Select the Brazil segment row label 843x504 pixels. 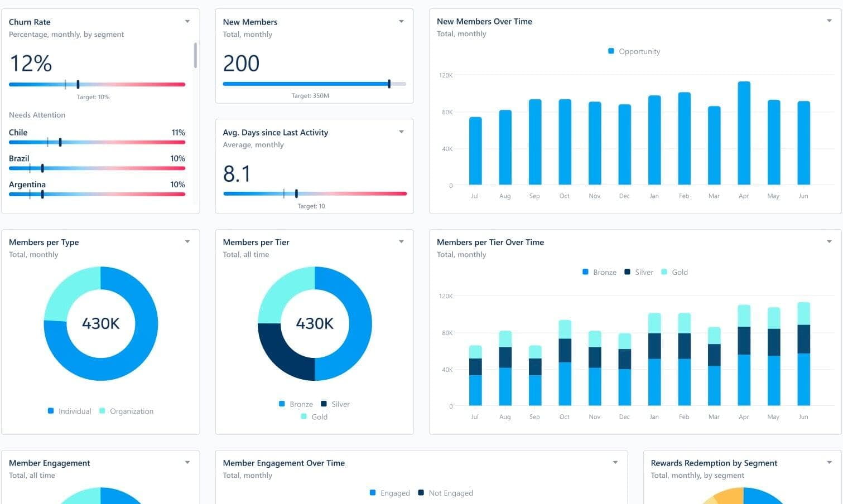click(x=19, y=158)
